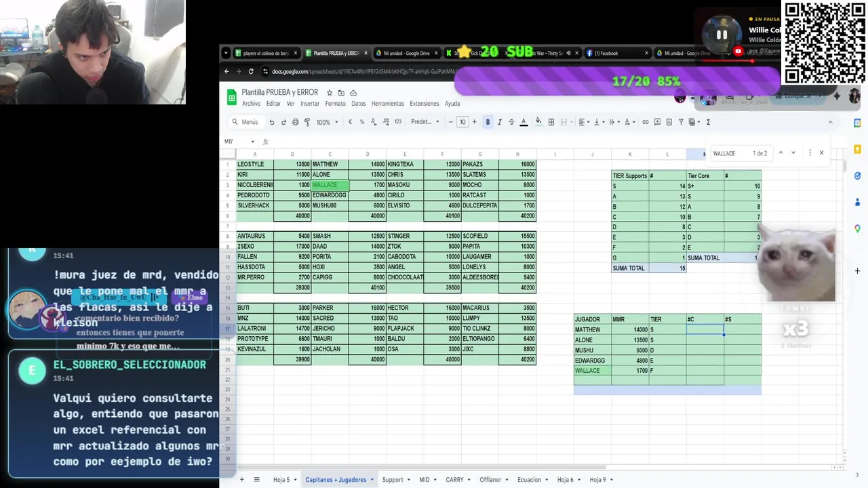Open the Archivo menu
This screenshot has width=868, height=488.
[251, 104]
